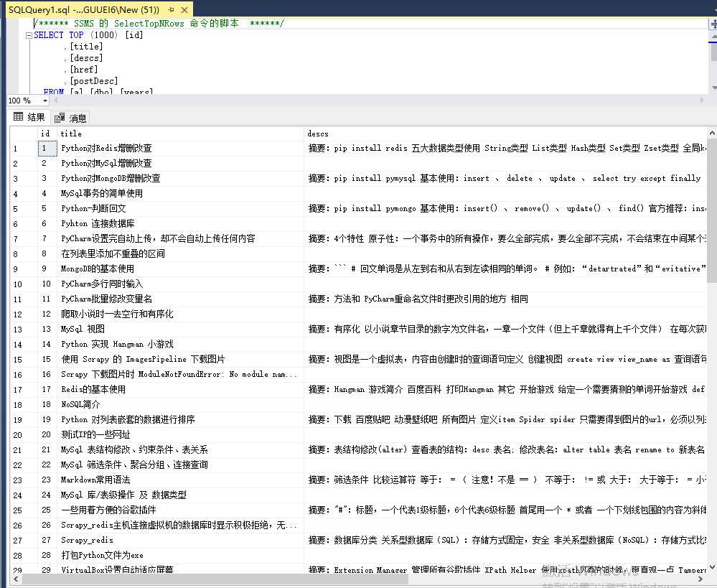Select cell 使用 Scrapy 的 ImagesPipeline 下载图片

[180, 360]
